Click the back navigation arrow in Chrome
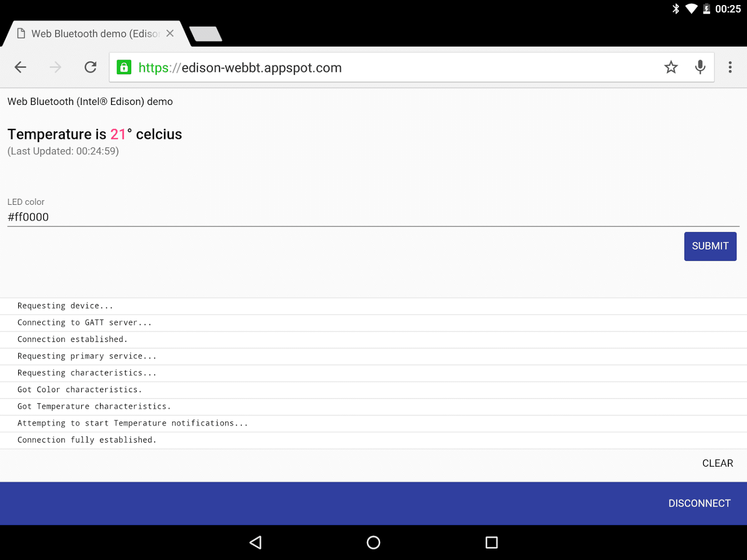The width and height of the screenshot is (747, 560). click(x=20, y=67)
